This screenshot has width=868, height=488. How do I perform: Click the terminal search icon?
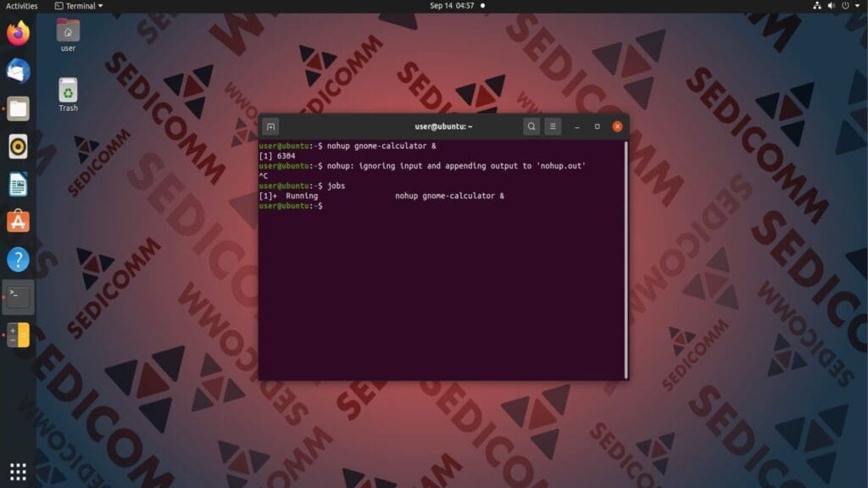point(531,127)
